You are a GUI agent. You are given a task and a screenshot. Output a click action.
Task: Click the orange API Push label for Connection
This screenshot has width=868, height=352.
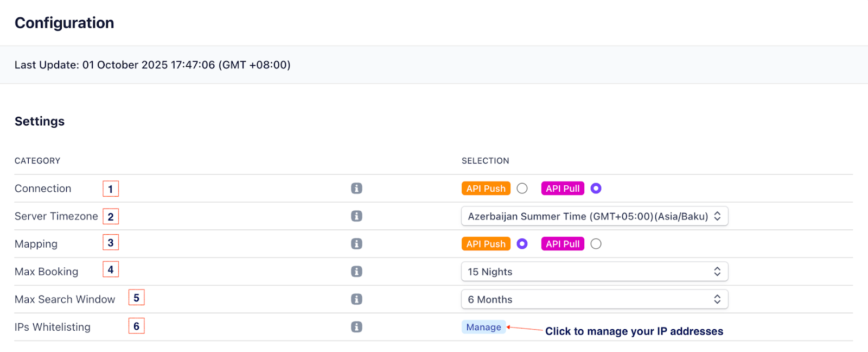[486, 188]
